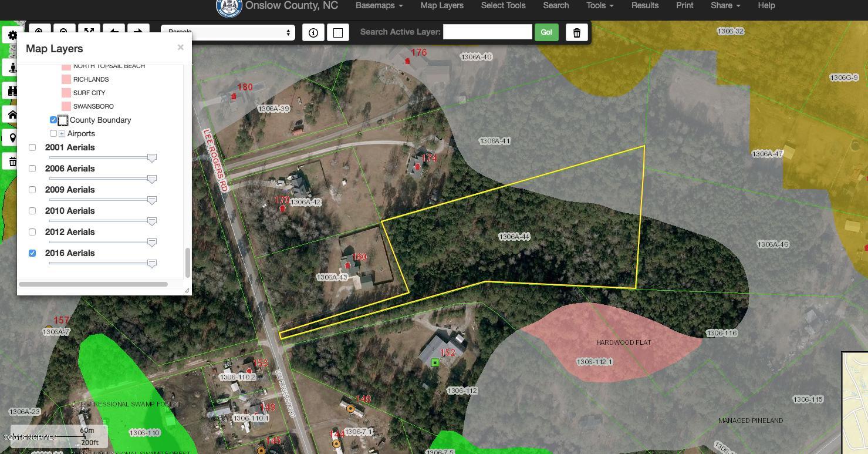
Task: Enable the Airports layer checkbox
Action: (x=53, y=133)
